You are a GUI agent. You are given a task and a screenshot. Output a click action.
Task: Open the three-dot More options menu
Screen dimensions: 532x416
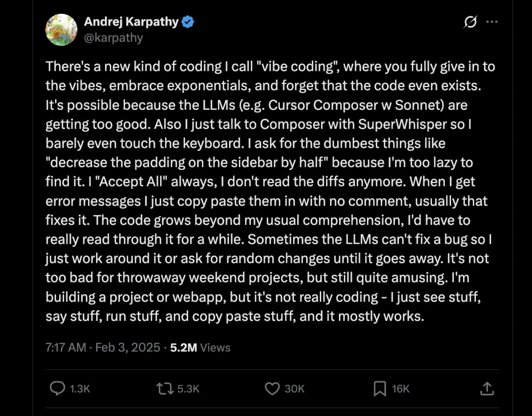[x=492, y=22]
